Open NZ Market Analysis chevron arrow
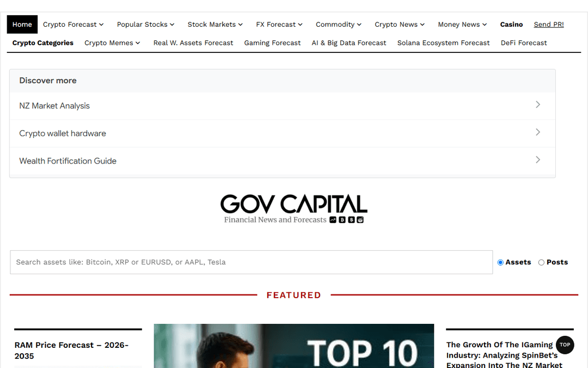588x368 pixels. click(x=538, y=104)
